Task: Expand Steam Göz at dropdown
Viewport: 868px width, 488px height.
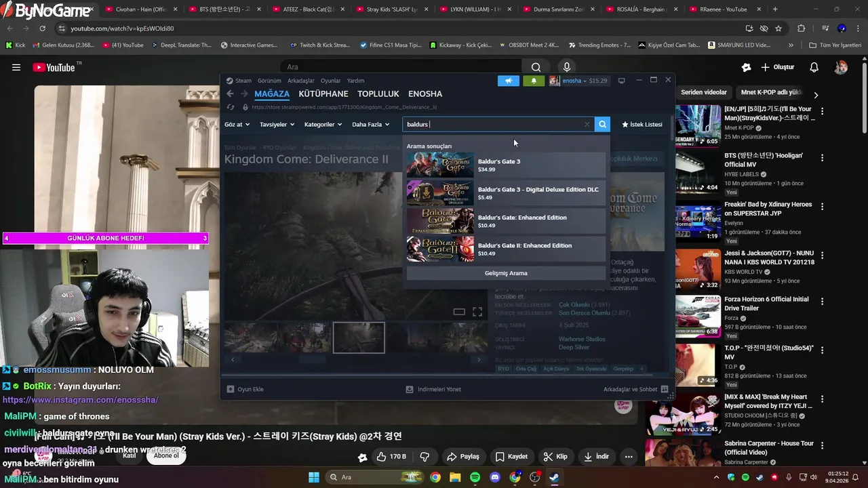Action: click(237, 125)
